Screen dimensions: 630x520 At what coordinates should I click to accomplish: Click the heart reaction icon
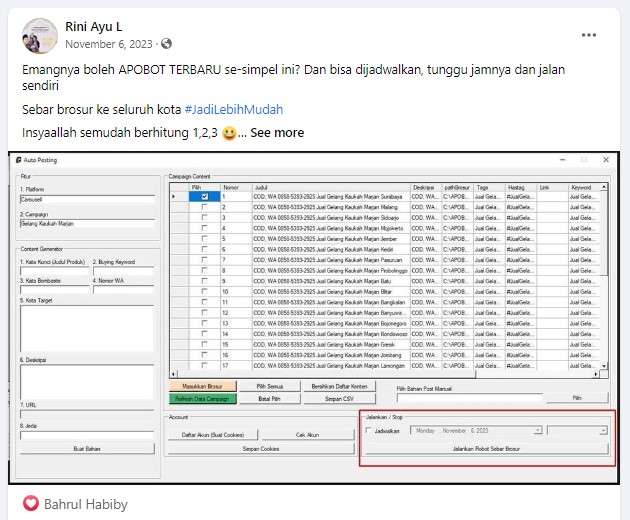28,504
